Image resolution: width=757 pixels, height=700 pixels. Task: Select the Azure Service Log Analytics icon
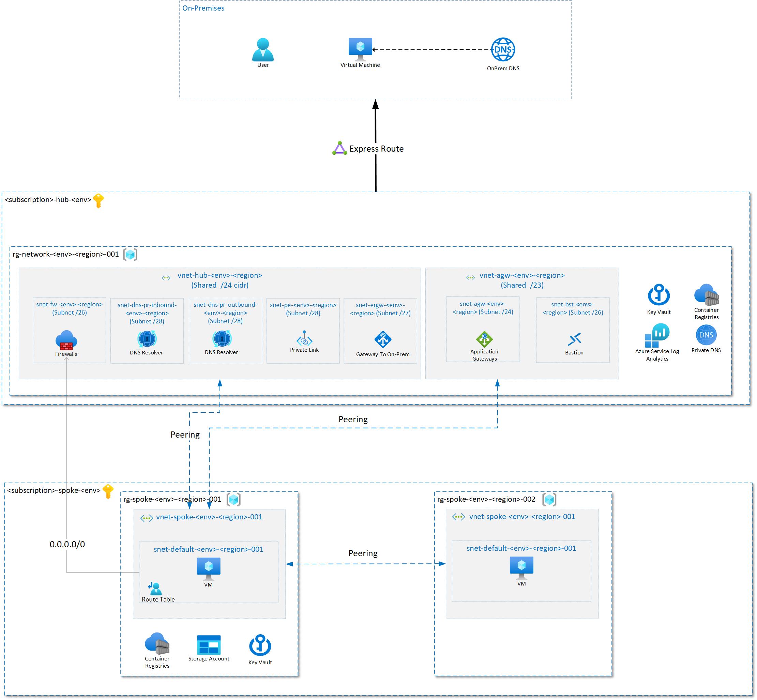pos(657,335)
